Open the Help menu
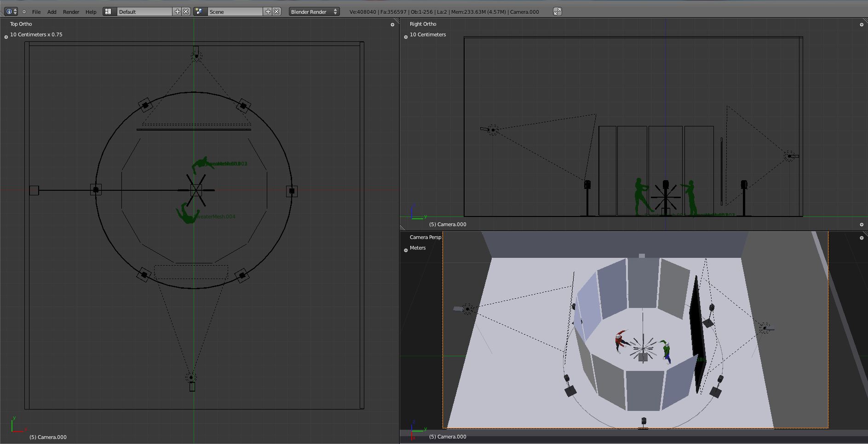Viewport: 868px width, 444px height. pos(91,12)
